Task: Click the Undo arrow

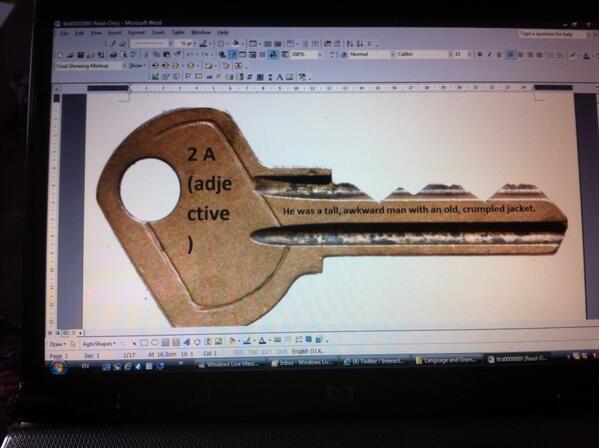Action: tap(189, 55)
